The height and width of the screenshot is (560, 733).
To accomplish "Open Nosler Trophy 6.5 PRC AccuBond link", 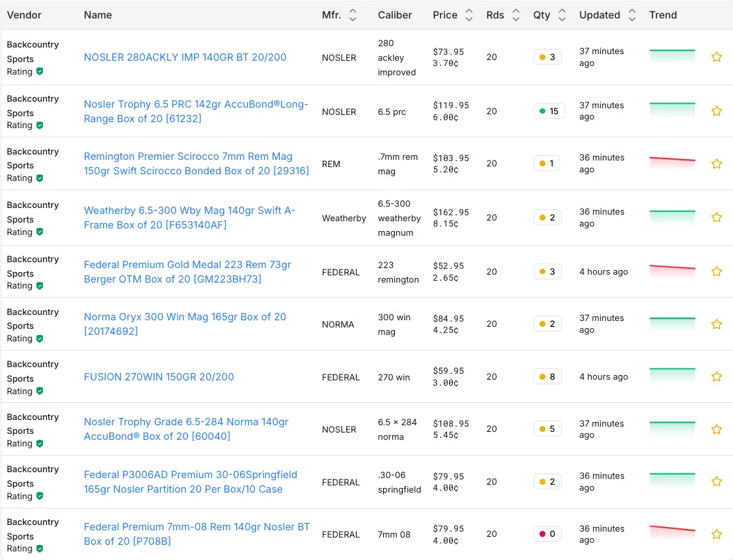I will pyautogui.click(x=196, y=111).
